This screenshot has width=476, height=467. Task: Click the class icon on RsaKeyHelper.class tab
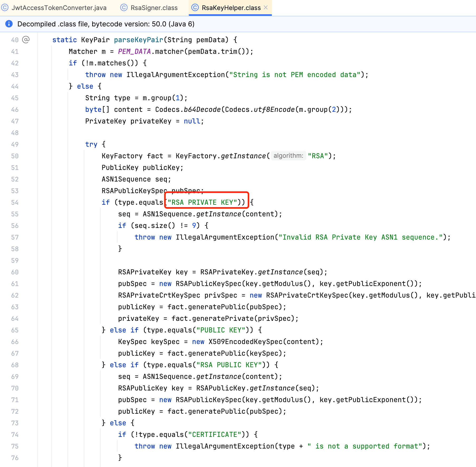(x=195, y=8)
